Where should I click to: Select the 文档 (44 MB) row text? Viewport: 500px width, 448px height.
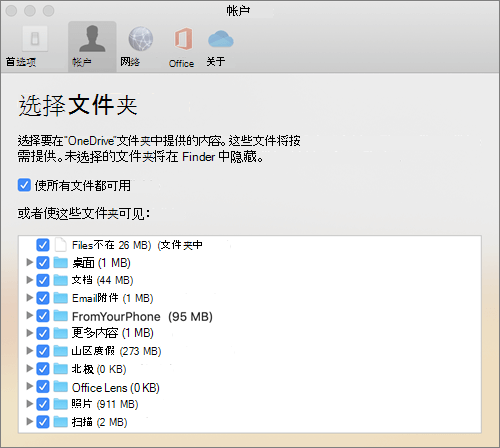[102, 280]
